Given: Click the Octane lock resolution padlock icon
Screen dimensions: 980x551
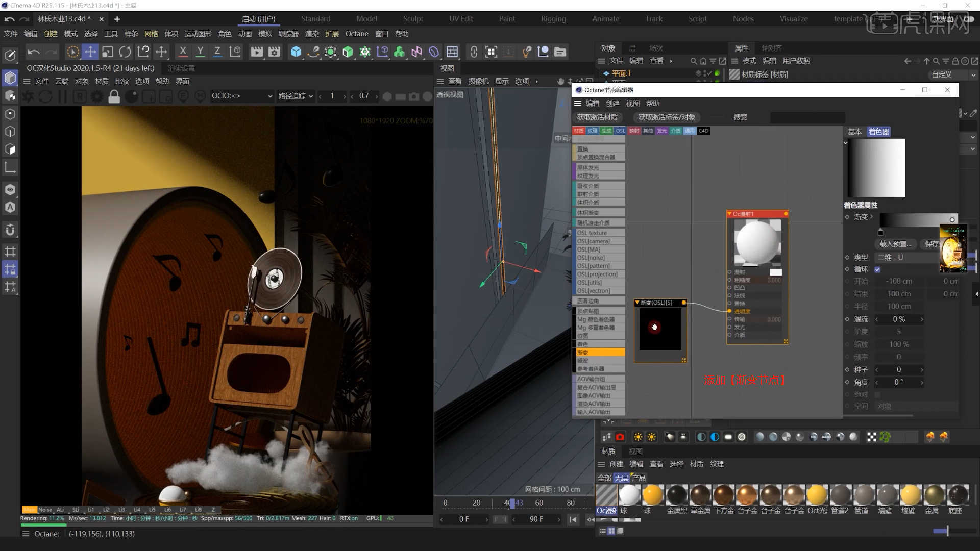Looking at the screenshot, I should tap(114, 96).
